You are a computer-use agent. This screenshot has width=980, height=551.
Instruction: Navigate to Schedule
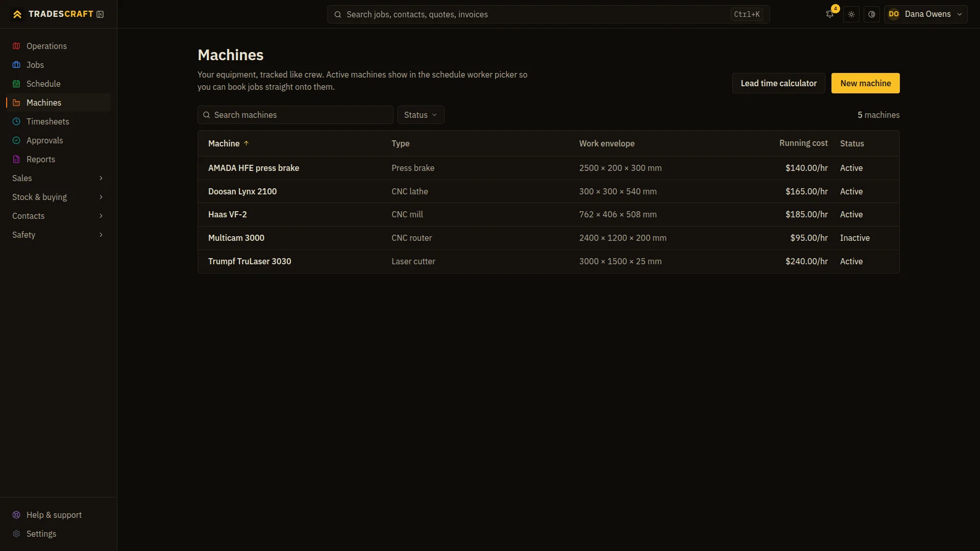click(x=58, y=84)
